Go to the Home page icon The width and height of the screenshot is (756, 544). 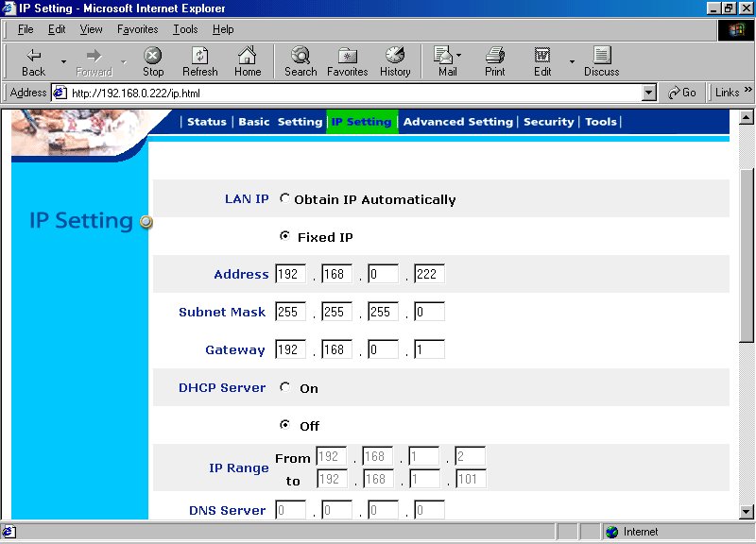[x=248, y=60]
